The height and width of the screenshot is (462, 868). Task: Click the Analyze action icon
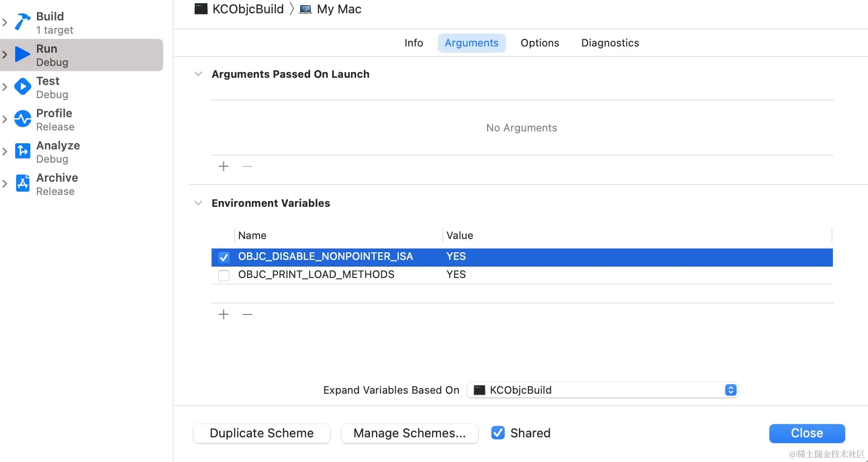point(22,151)
